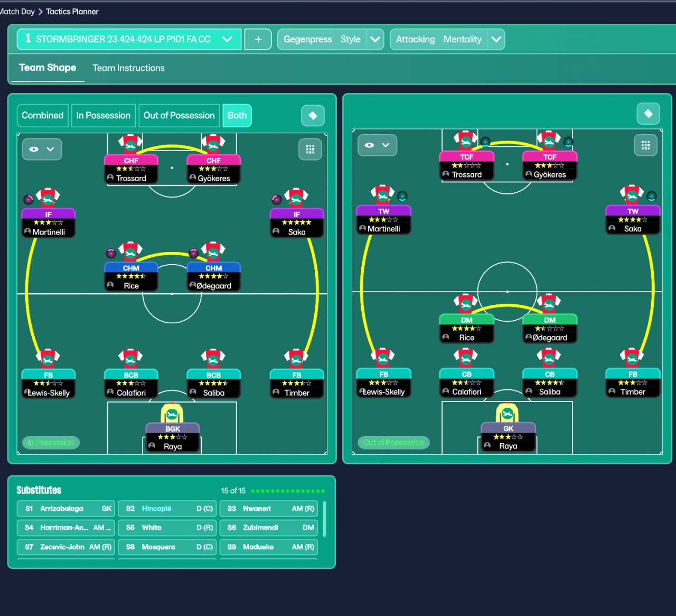Click the Tactics Planner breadcrumb
The height and width of the screenshot is (616, 676).
pyautogui.click(x=72, y=11)
